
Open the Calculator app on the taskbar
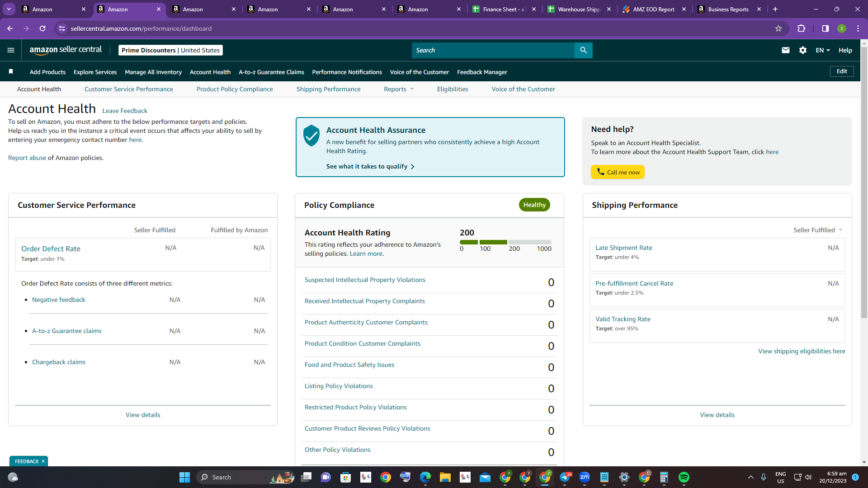click(664, 477)
